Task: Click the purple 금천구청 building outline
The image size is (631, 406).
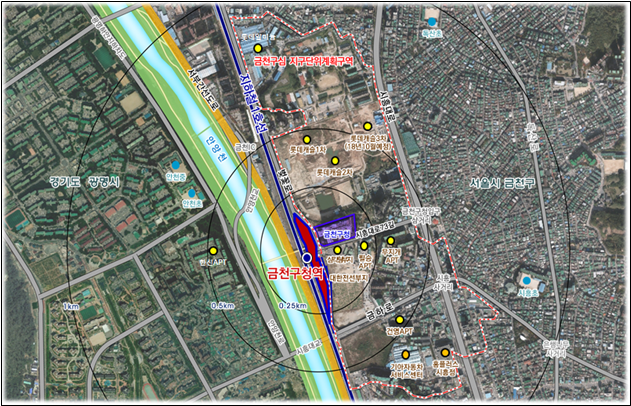Action: (335, 231)
